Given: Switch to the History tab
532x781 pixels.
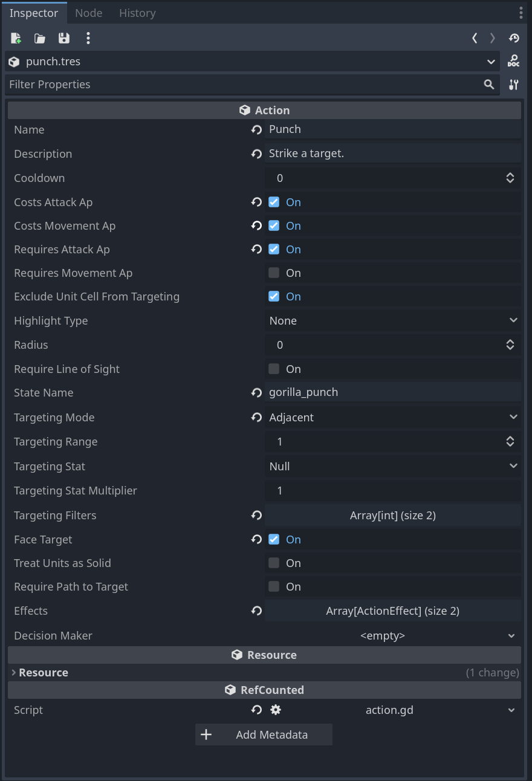Looking at the screenshot, I should coord(137,13).
